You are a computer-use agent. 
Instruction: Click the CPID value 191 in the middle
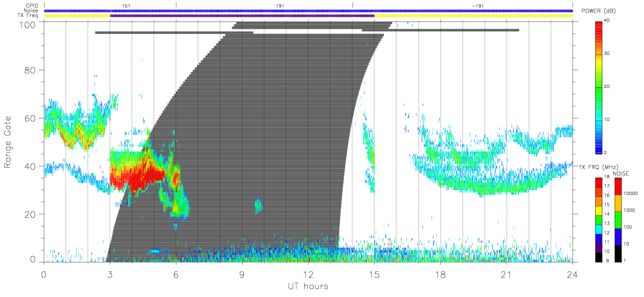[280, 5]
